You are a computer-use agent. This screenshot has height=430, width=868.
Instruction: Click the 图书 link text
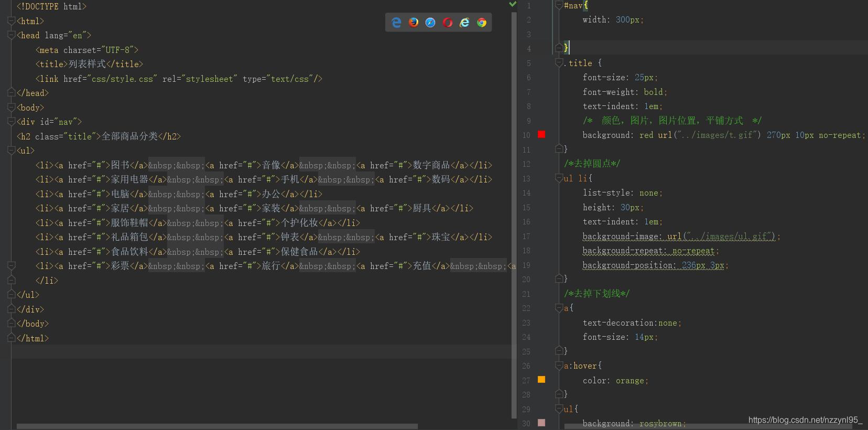coord(120,165)
